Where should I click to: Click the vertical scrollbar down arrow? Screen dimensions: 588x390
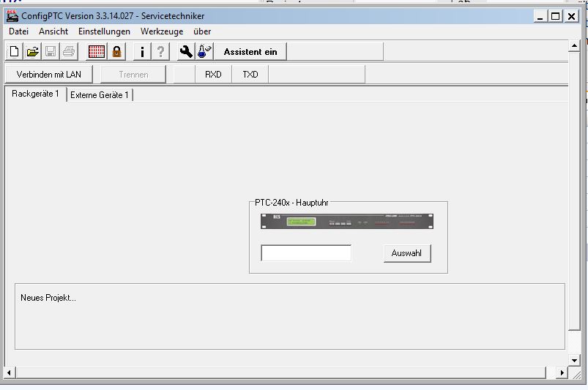(x=575, y=360)
